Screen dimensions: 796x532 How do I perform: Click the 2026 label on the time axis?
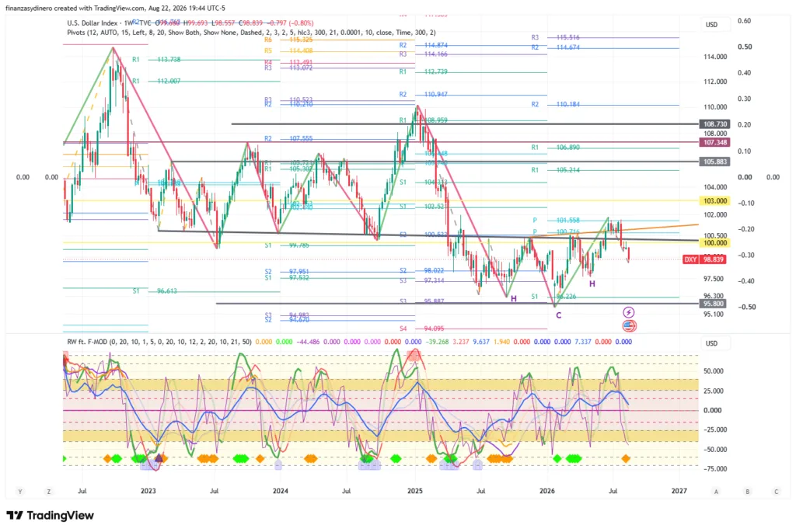tap(547, 491)
